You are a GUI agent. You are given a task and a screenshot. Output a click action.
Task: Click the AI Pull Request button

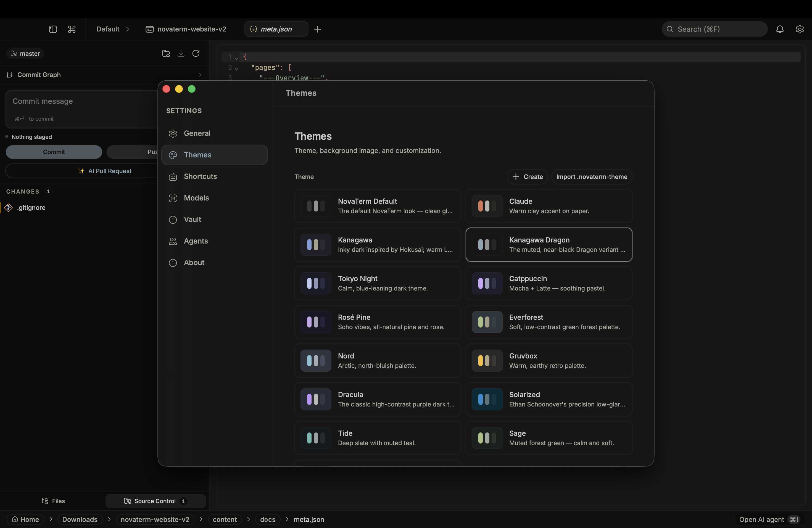click(x=82, y=171)
